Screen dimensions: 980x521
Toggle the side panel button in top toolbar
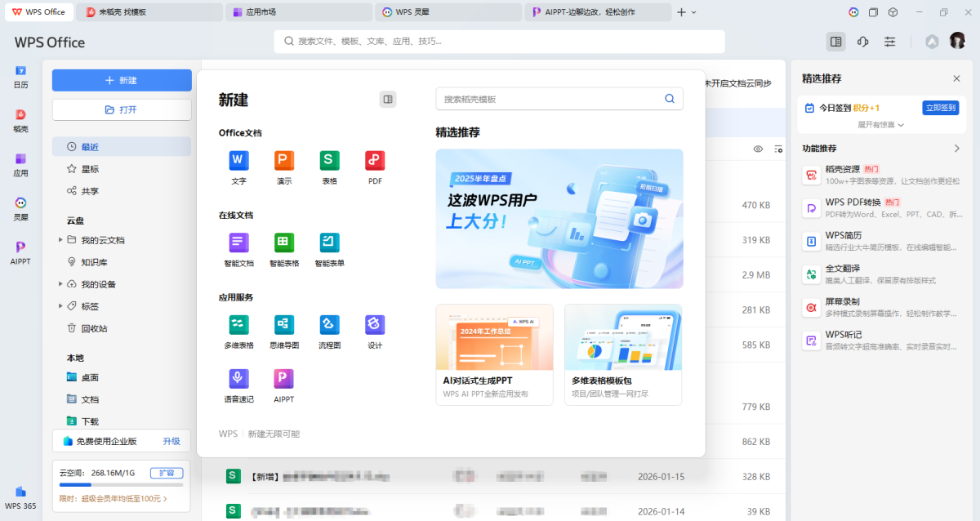point(835,42)
